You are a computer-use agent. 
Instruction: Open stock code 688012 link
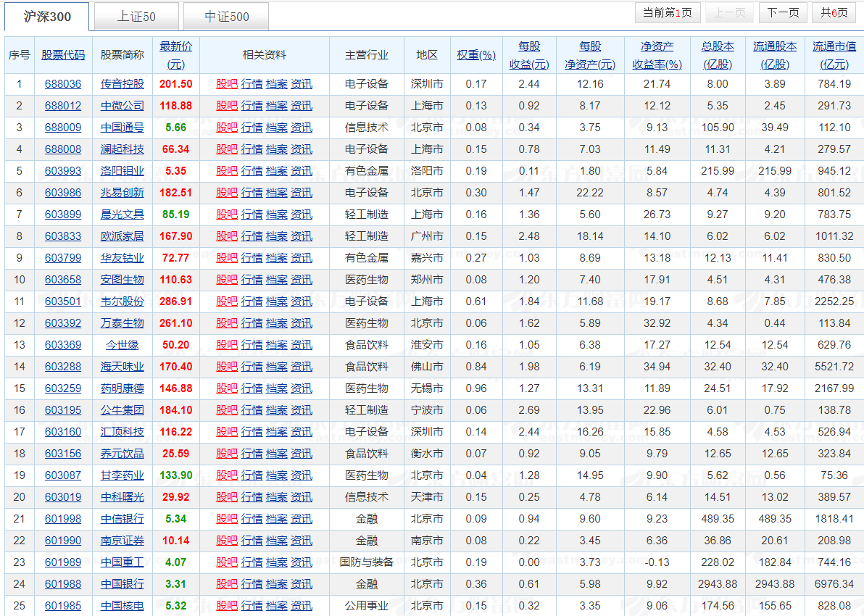point(63,105)
